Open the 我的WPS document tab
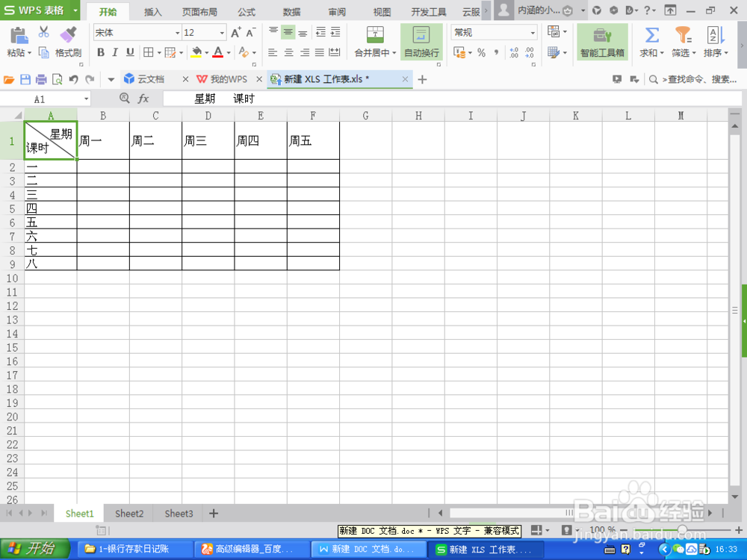The width and height of the screenshot is (747, 560). coord(229,79)
